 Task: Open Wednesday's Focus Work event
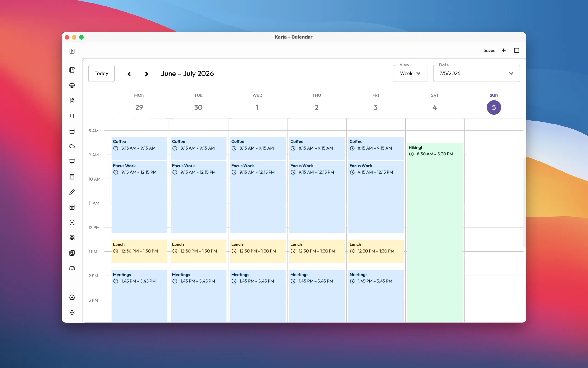[257, 197]
